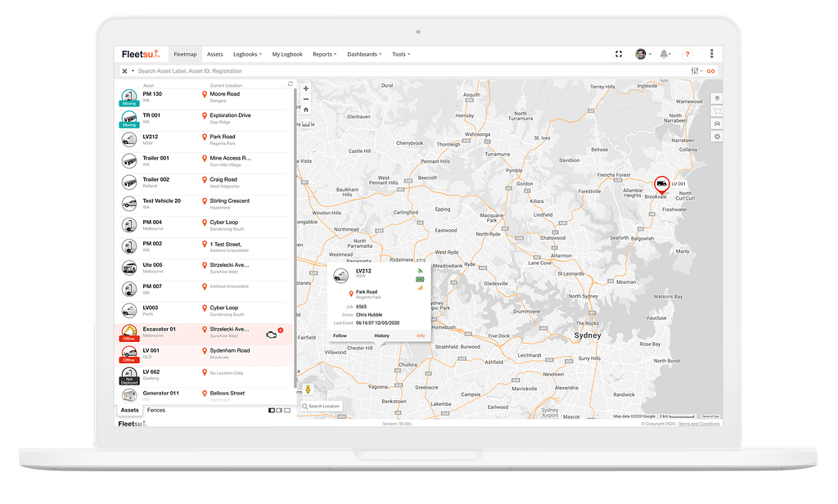Click location pin for Moore Road
The image size is (838, 504).
click(x=204, y=95)
